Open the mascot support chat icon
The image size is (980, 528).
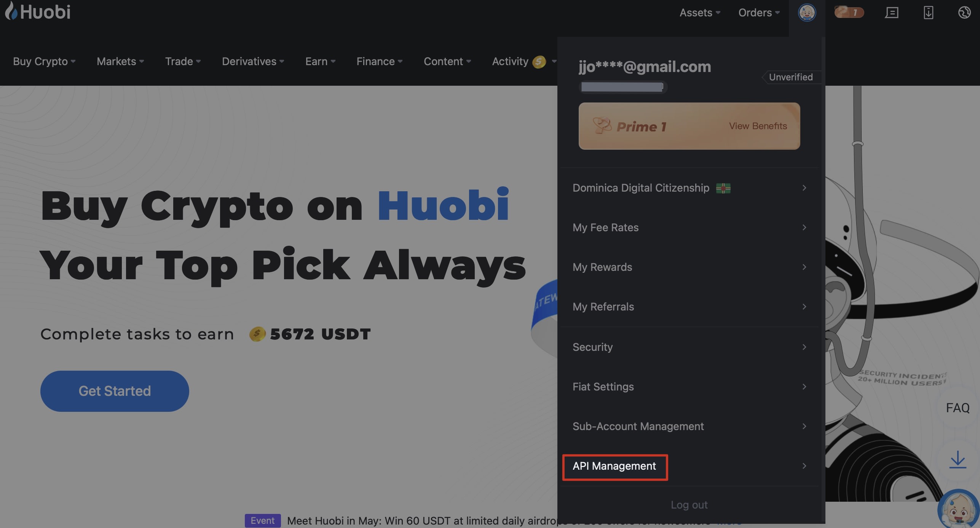pos(958,509)
